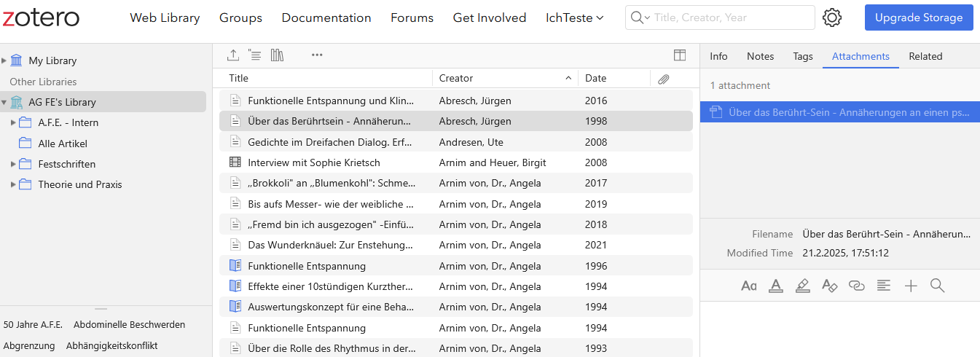Filter by tag Abdominelle Beschwerden
The height and width of the screenshot is (357, 980).
click(130, 325)
